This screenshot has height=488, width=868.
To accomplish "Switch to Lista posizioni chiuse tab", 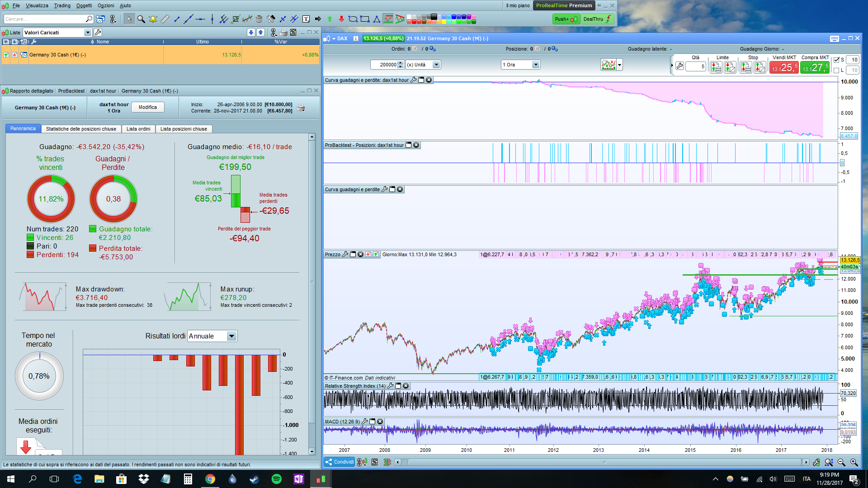I will coord(184,129).
